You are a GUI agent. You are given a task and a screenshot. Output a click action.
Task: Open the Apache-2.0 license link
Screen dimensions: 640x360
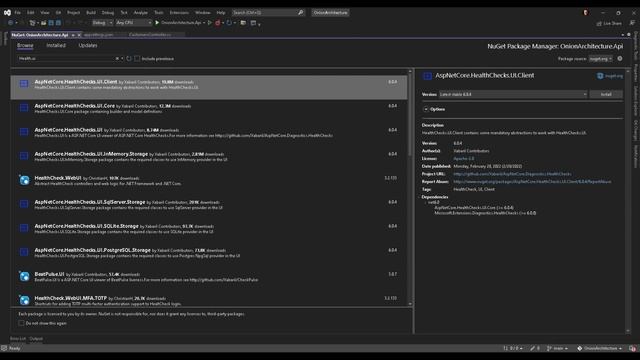(x=464, y=158)
